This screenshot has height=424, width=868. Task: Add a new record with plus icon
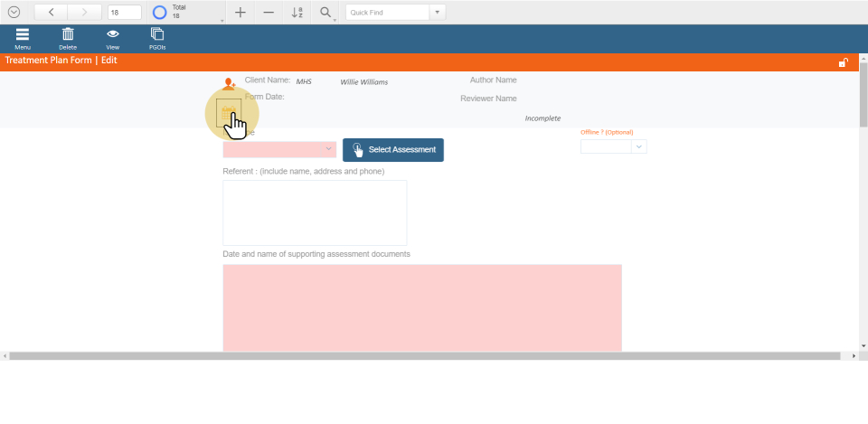pyautogui.click(x=240, y=13)
